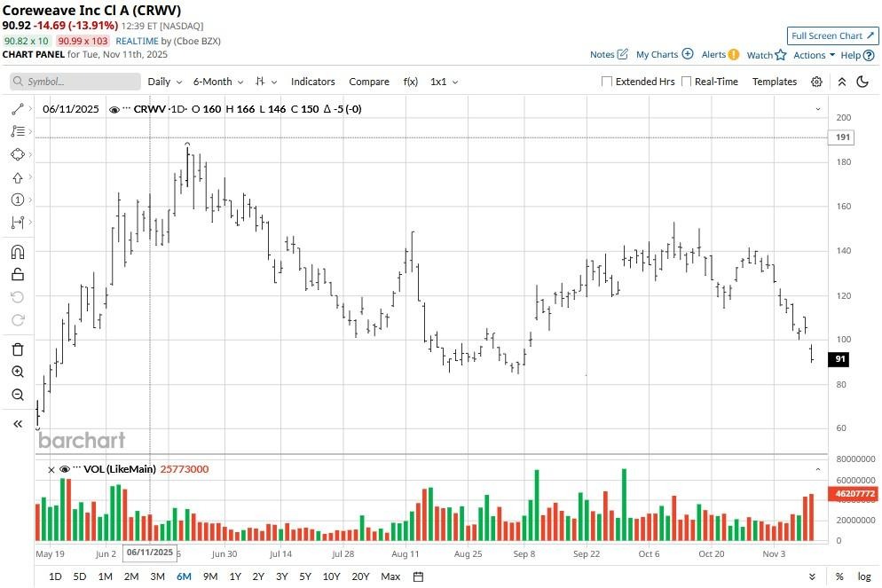Open the f(x) expressions menu
The image size is (882, 588).
411,82
